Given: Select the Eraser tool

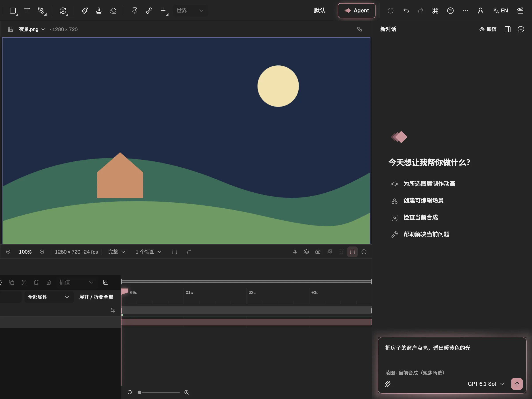Looking at the screenshot, I should tap(113, 11).
